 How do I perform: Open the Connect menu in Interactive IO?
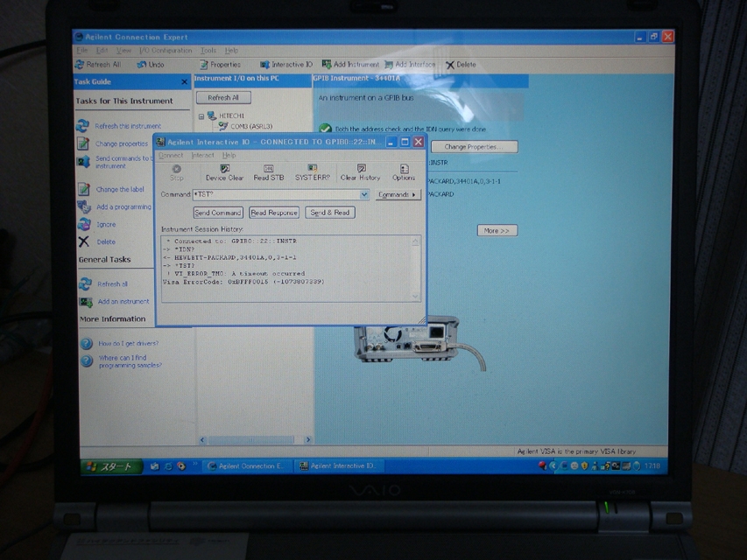point(171,155)
